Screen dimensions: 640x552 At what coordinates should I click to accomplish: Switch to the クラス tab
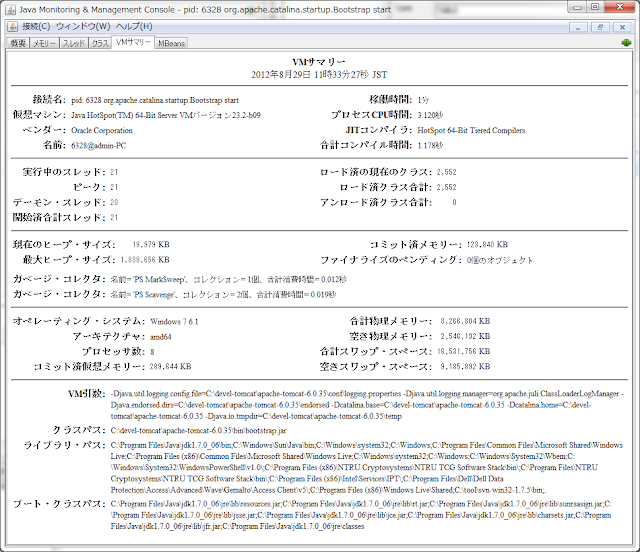[100, 43]
